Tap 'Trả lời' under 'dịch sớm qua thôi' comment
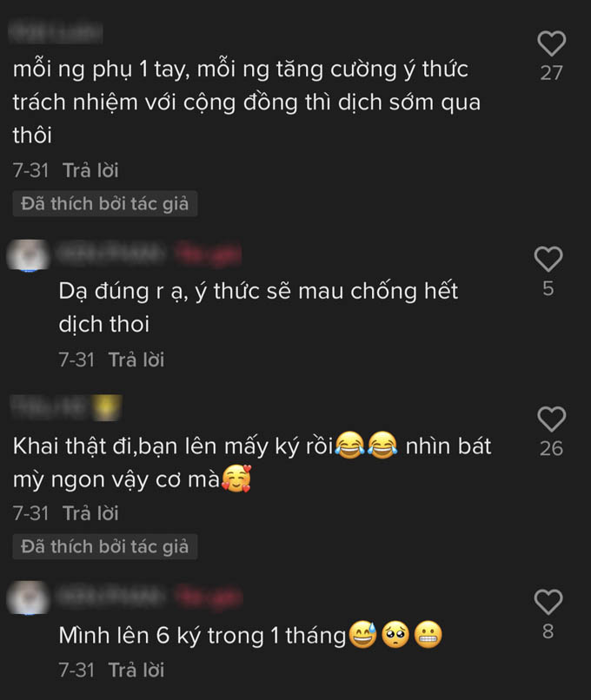Image resolution: width=591 pixels, height=700 pixels. coord(90,170)
